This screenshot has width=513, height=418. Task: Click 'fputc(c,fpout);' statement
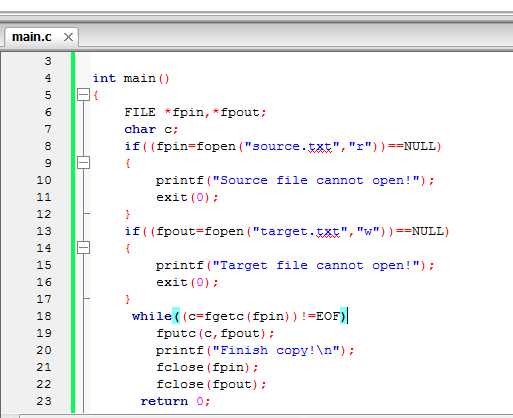point(215,333)
